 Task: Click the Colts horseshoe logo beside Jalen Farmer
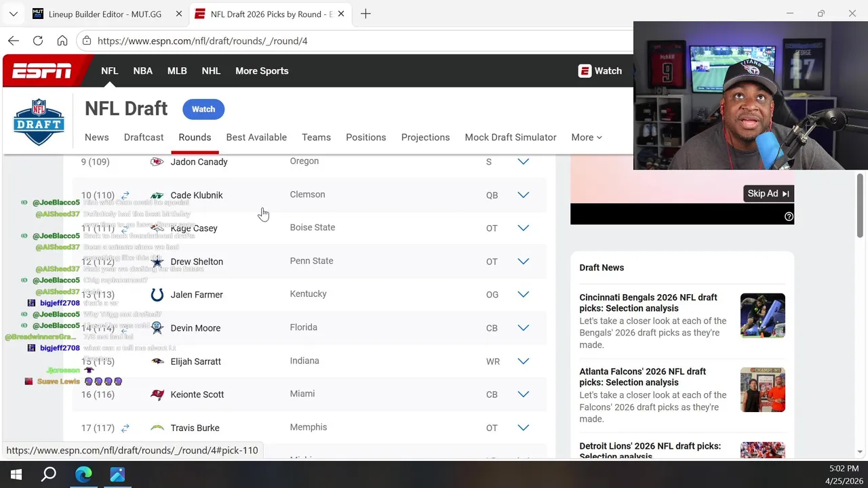click(x=157, y=295)
